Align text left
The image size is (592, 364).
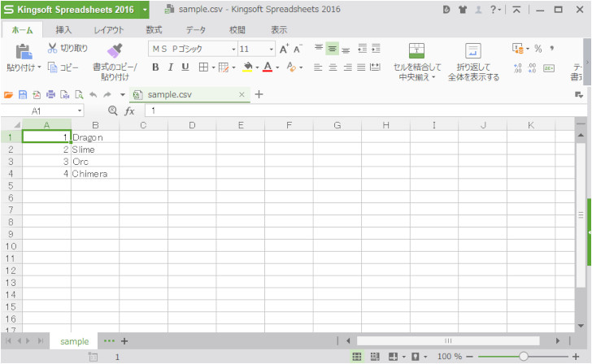tap(318, 67)
